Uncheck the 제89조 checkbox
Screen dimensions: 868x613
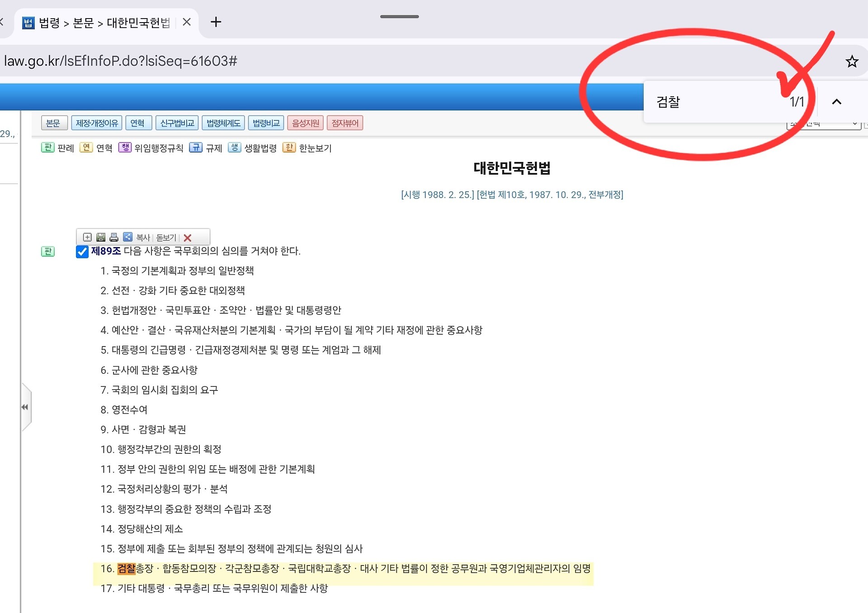pos(82,252)
